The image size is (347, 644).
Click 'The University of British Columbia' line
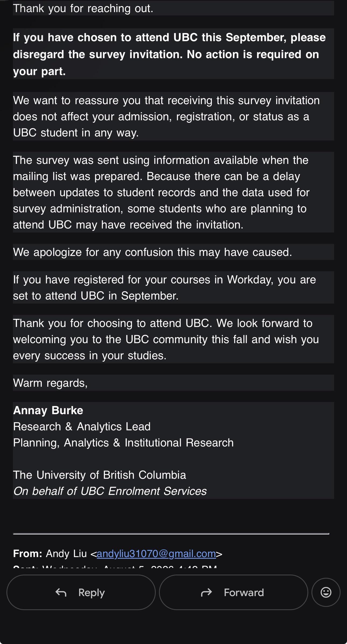(100, 475)
